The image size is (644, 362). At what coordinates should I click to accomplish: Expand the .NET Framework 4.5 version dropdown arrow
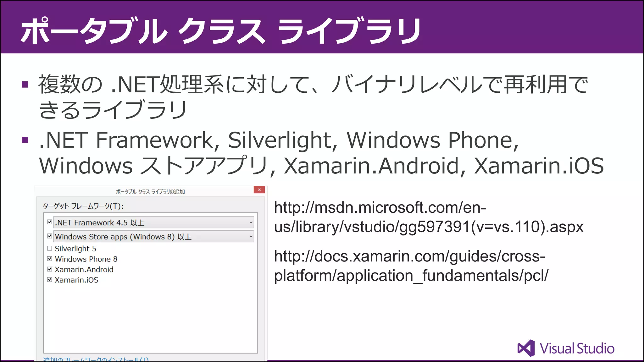251,222
